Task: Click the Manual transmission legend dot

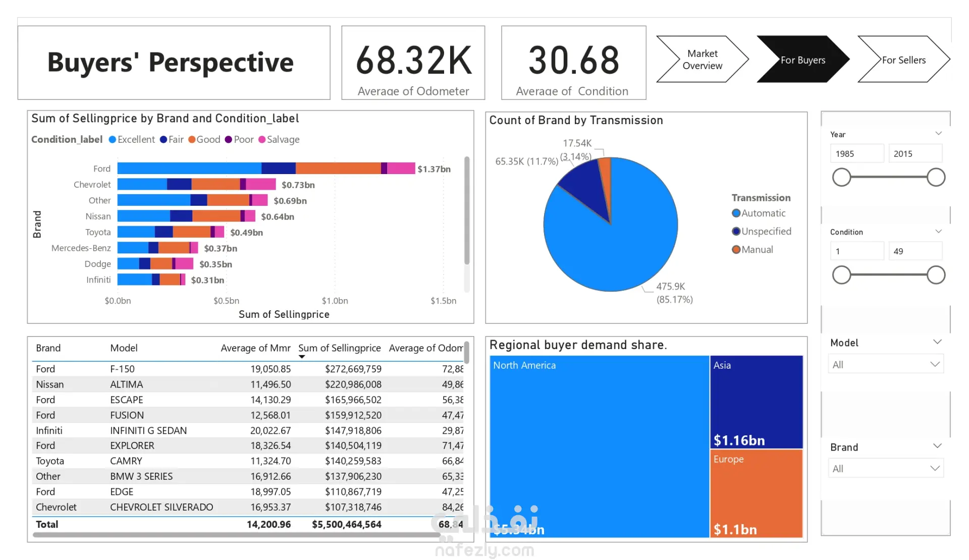Action: click(x=736, y=250)
